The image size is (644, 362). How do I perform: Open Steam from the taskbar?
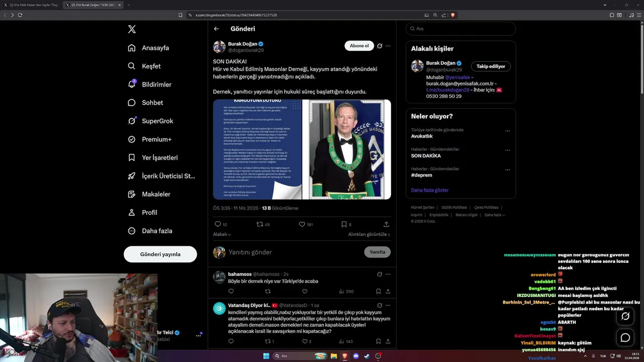pyautogui.click(x=367, y=356)
